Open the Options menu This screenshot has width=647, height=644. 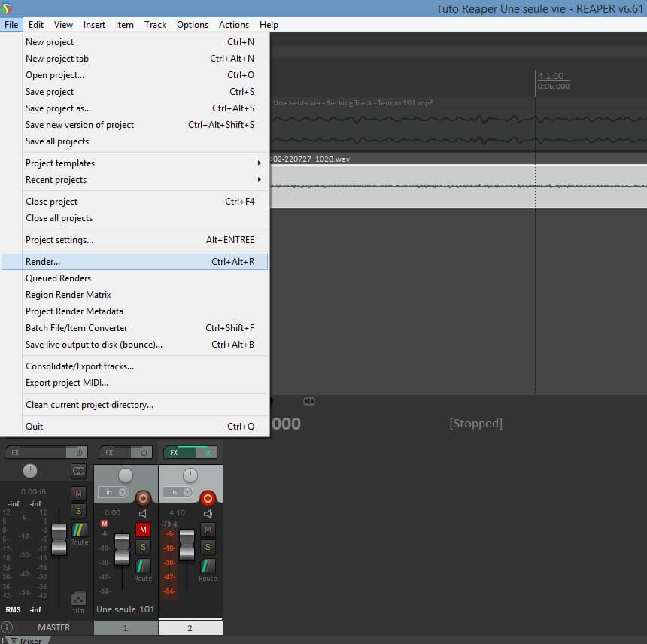click(x=193, y=25)
